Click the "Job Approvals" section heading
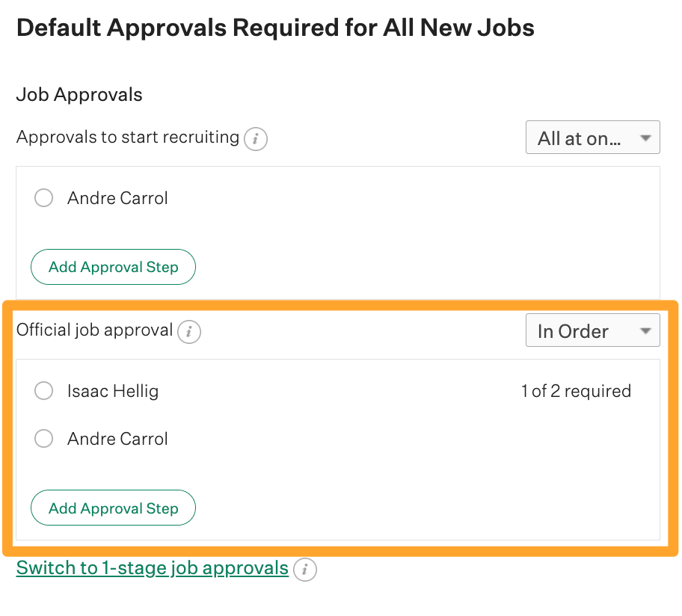 [x=79, y=94]
